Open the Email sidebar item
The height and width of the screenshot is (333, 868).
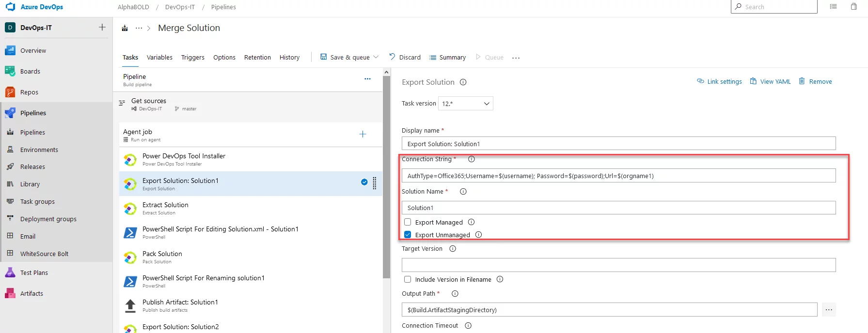click(x=56, y=236)
